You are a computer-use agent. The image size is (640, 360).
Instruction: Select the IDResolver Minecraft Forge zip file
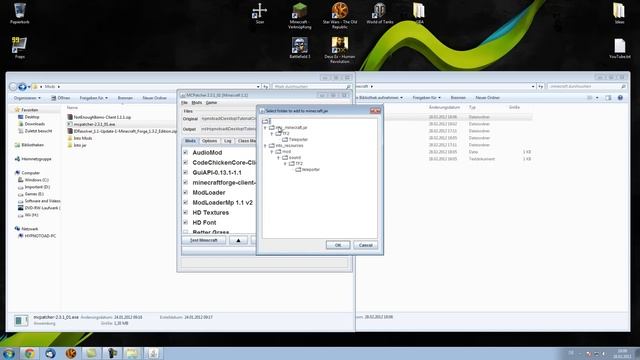point(122,131)
